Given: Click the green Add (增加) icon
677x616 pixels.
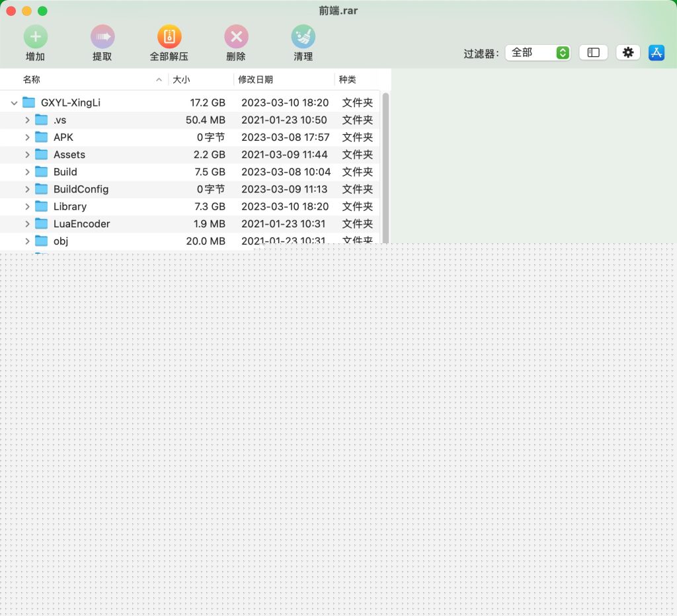Looking at the screenshot, I should [36, 37].
